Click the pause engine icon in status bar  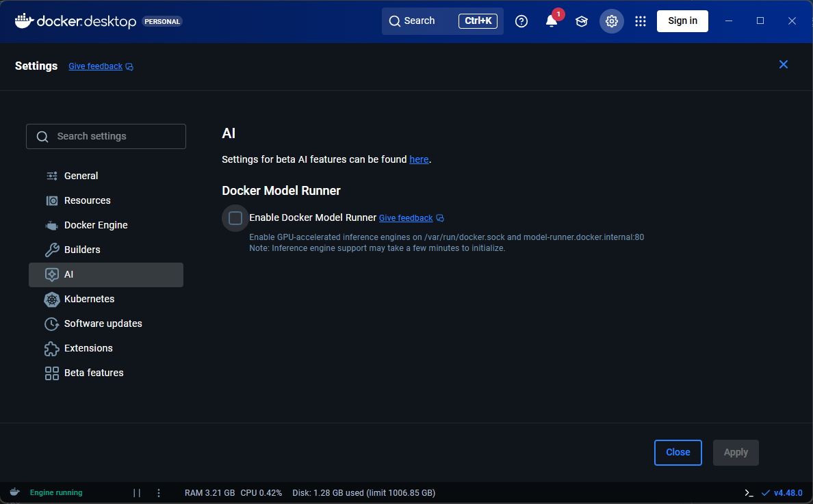[x=137, y=493]
